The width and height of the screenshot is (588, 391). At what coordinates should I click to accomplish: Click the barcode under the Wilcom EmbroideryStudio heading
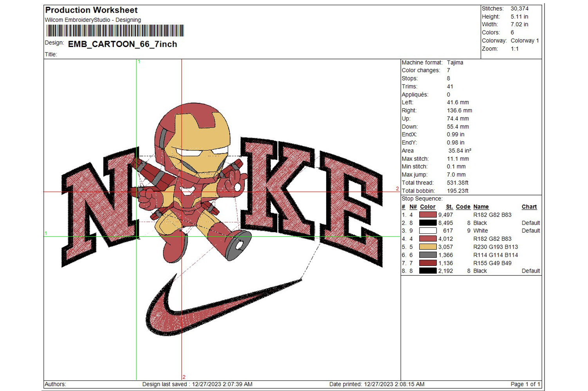(x=115, y=30)
